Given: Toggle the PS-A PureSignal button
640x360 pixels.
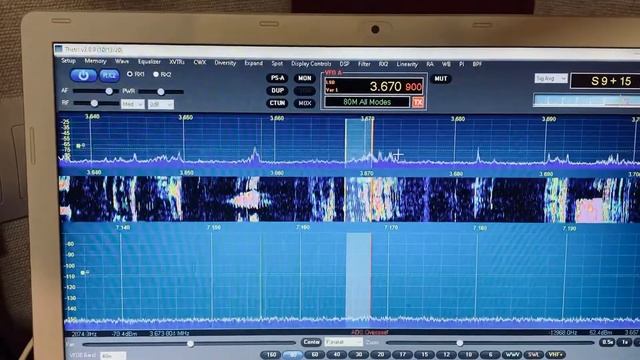Looking at the screenshot, I should [x=277, y=78].
